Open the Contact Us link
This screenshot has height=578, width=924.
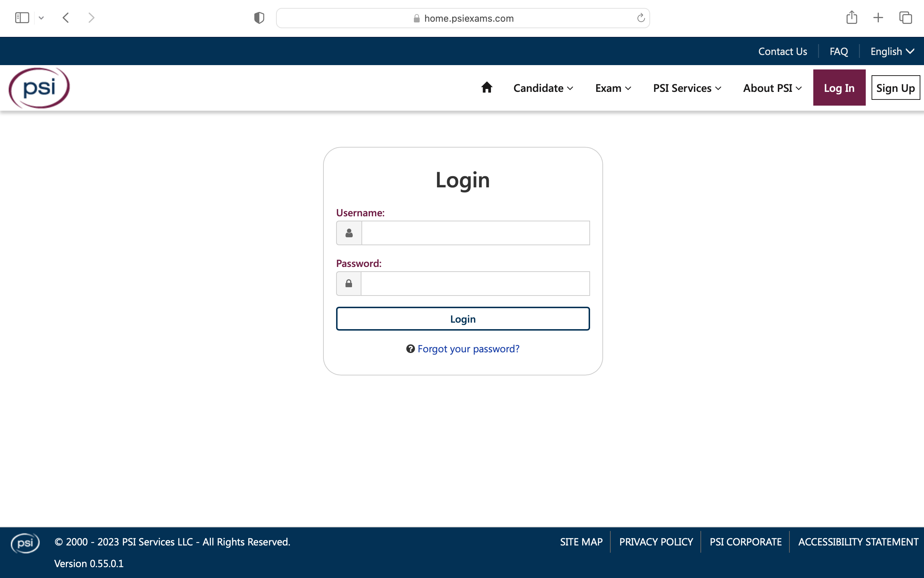pyautogui.click(x=782, y=51)
